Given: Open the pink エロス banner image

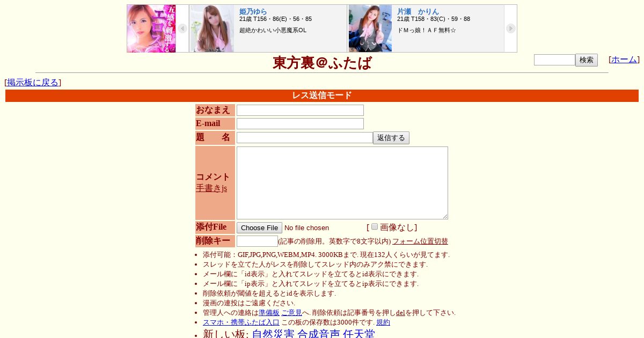Looking at the screenshot, I should pos(151,28).
